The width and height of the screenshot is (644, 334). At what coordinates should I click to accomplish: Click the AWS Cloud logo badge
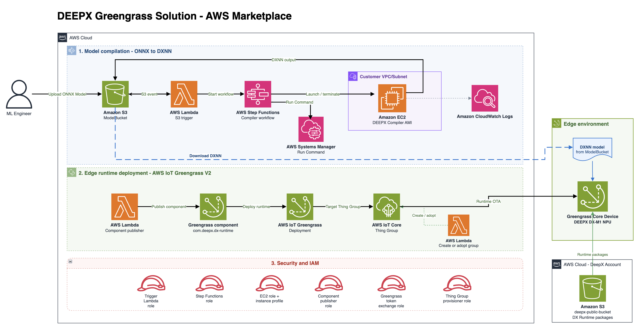[62, 38]
